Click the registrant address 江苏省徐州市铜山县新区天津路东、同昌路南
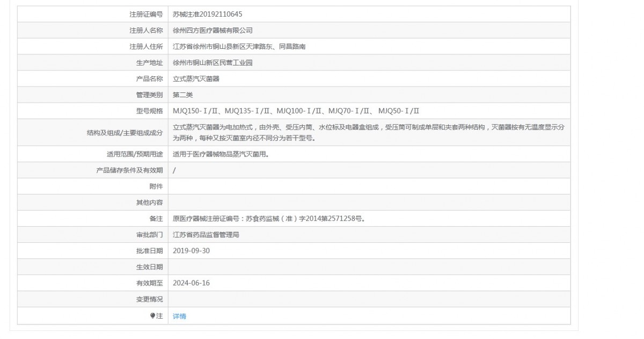 [239, 47]
